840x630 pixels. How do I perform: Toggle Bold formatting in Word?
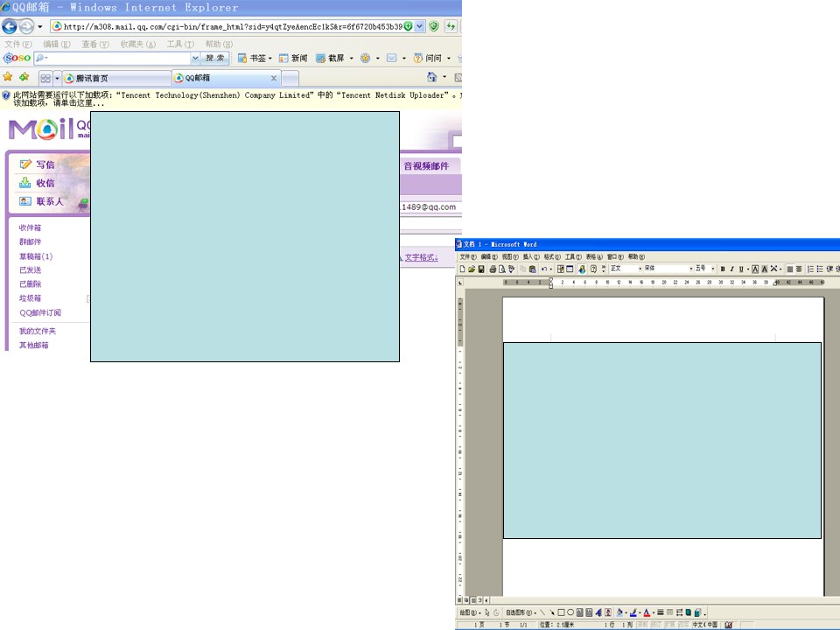tap(723, 269)
